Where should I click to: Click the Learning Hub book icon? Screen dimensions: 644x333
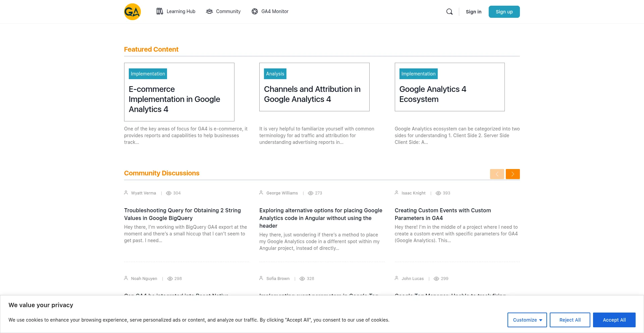coord(160,11)
